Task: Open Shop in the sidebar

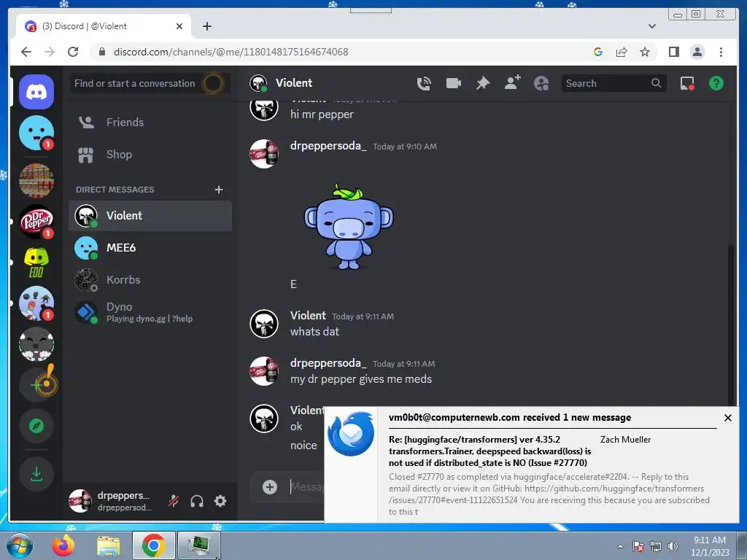Action: 150,155
